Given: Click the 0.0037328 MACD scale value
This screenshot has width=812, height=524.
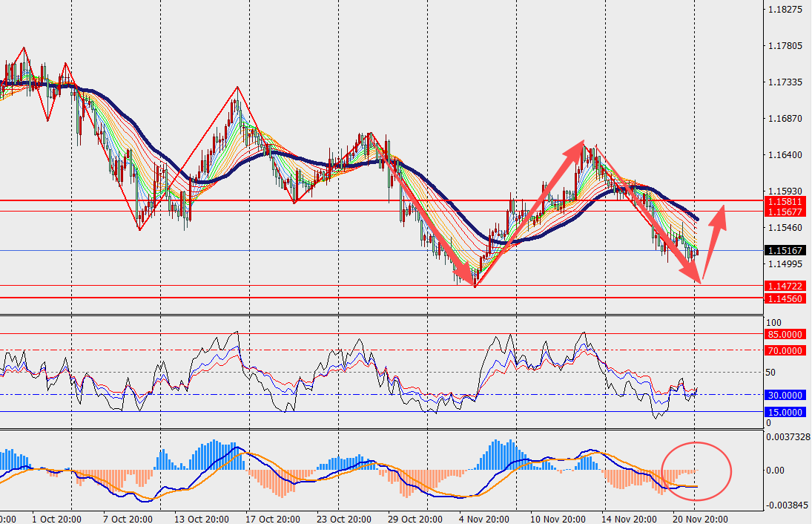Looking at the screenshot, I should point(789,436).
